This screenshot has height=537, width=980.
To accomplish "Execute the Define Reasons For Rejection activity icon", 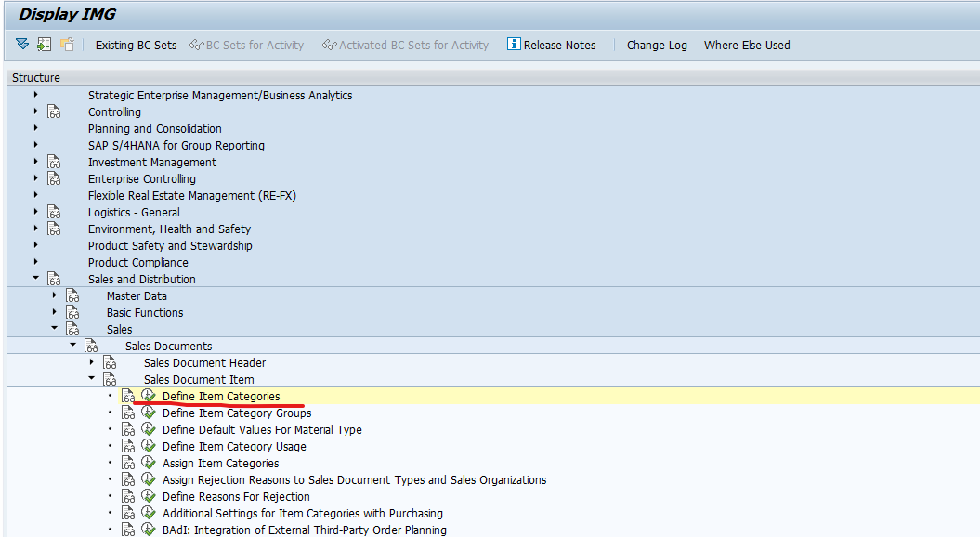I will pyautogui.click(x=149, y=496).
